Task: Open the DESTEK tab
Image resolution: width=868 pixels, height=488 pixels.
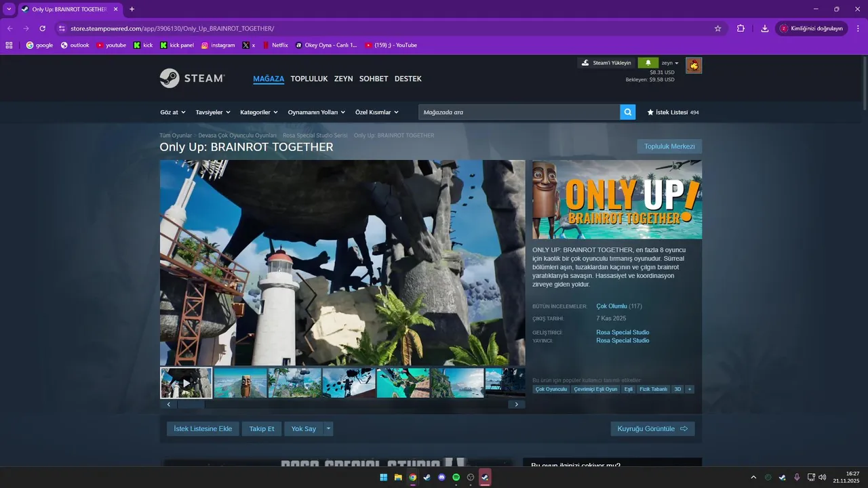Action: [408, 79]
